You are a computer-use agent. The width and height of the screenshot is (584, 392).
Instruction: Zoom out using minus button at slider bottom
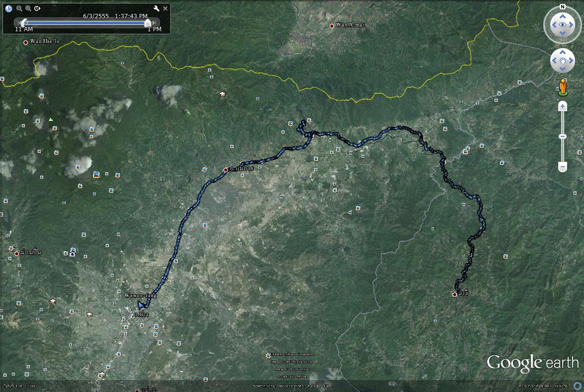tap(563, 167)
